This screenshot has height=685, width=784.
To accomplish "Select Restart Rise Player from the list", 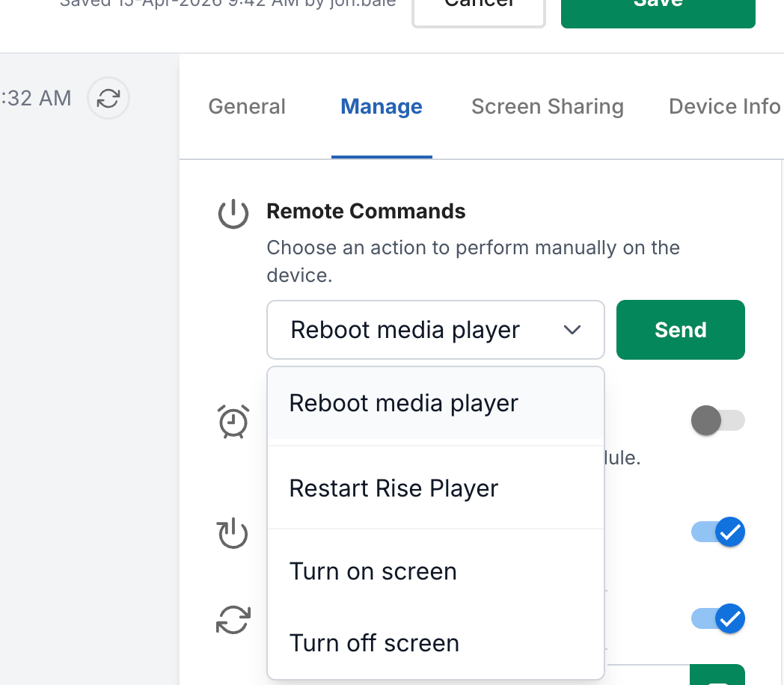I will tap(393, 488).
